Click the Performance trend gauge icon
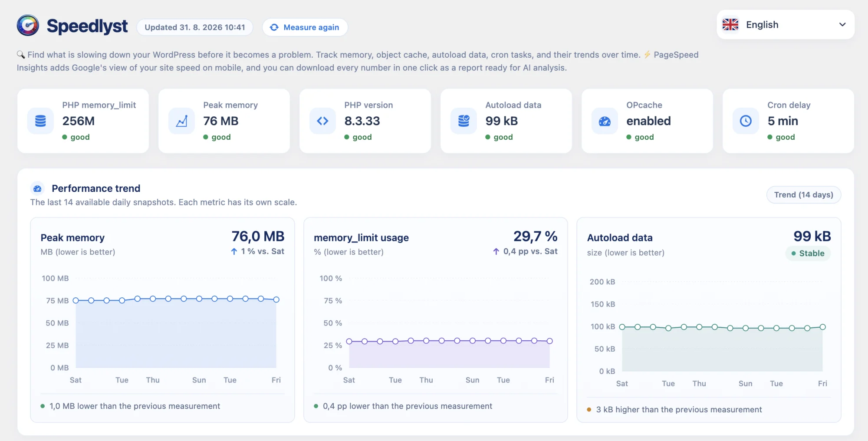Screen dimensions: 868x441 click(37, 188)
